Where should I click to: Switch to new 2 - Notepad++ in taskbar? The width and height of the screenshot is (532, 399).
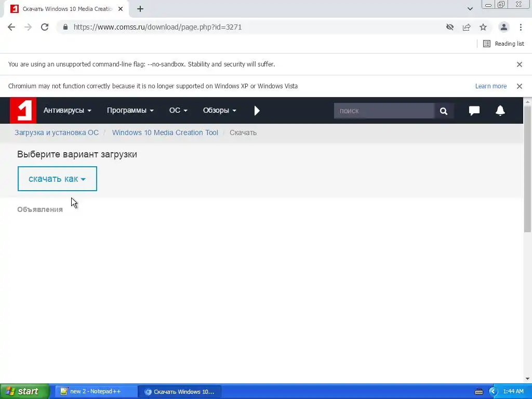96,391
